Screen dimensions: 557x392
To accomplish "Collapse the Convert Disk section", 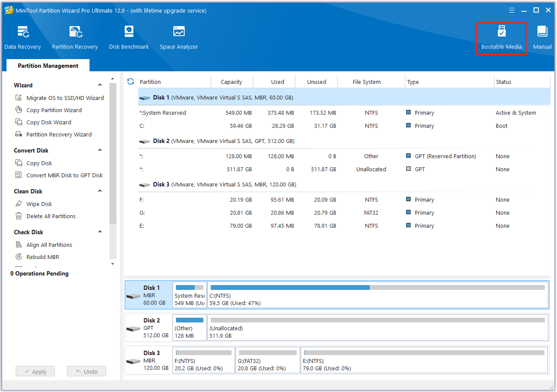I will click(x=100, y=150).
